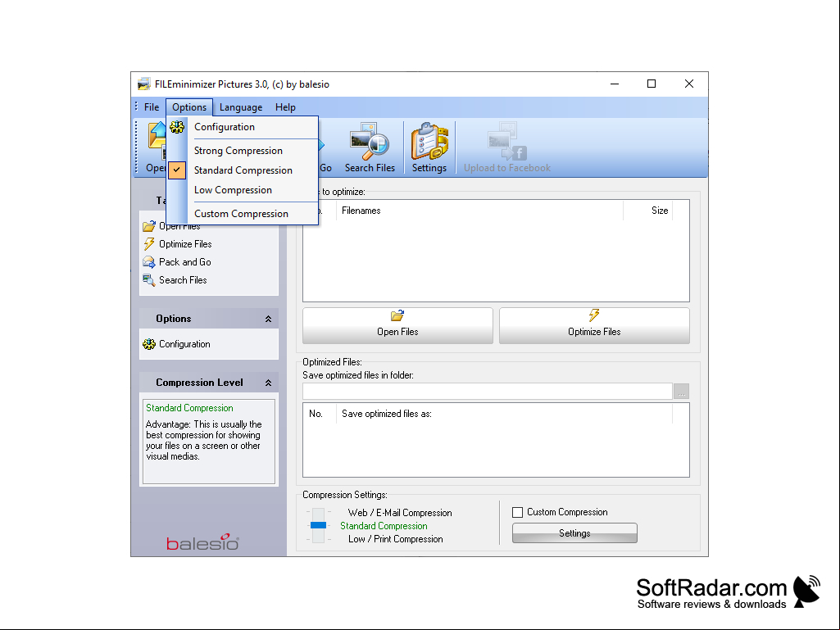Click the lightning icon next to Optimize Files sidebar
Screen dimensions: 840x630
coord(149,244)
